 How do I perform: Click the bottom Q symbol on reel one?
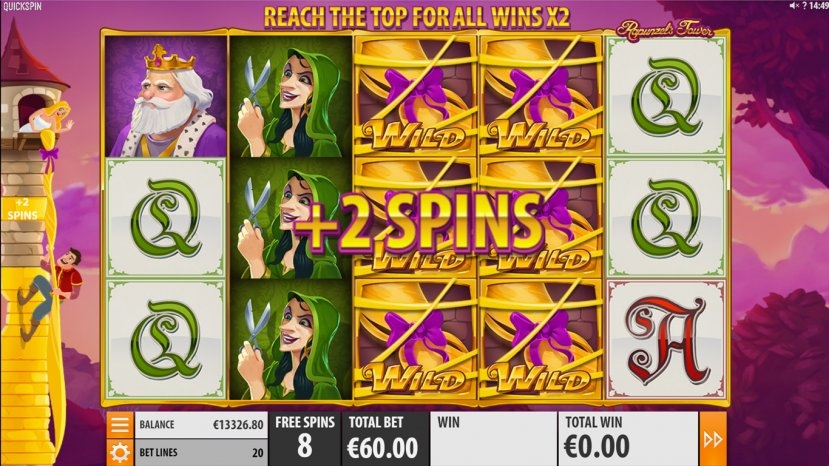coord(166,340)
